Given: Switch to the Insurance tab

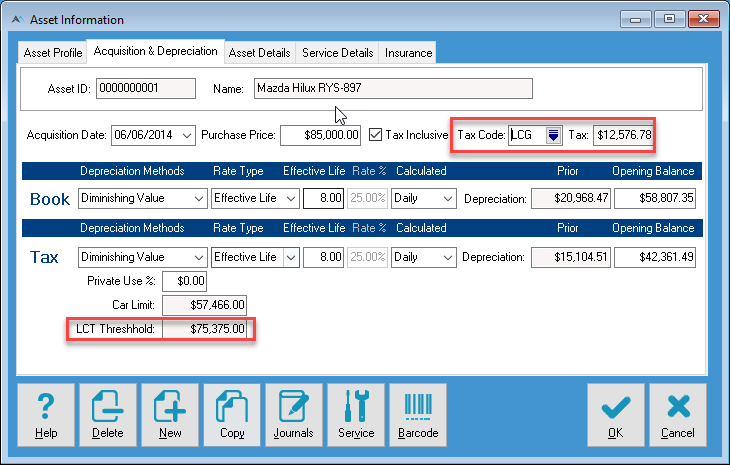Looking at the screenshot, I should (408, 53).
